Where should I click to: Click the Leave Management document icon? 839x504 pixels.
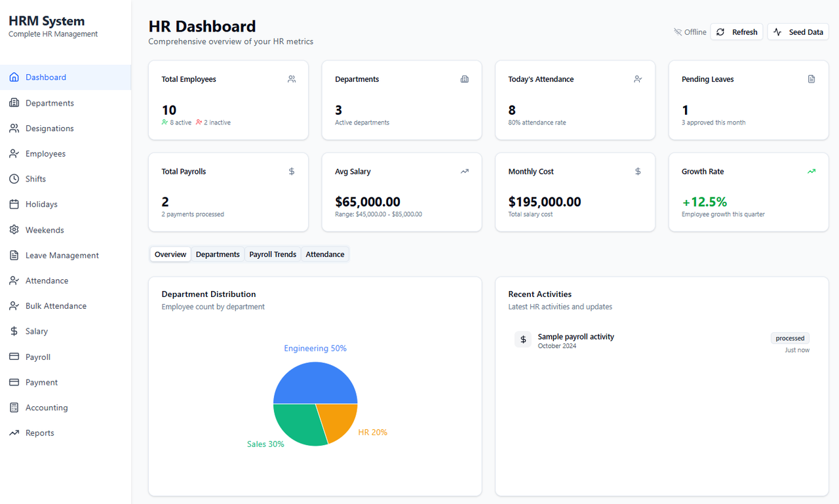(x=14, y=256)
